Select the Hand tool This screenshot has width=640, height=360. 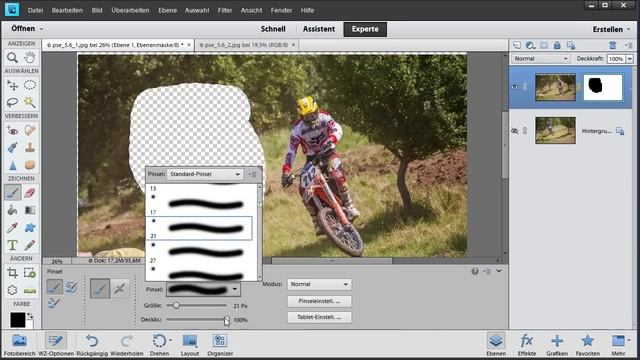pos(29,58)
